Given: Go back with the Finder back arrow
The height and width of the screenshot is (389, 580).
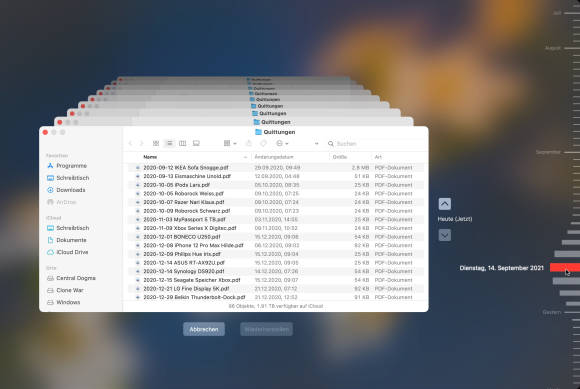Looking at the screenshot, I should [x=130, y=143].
